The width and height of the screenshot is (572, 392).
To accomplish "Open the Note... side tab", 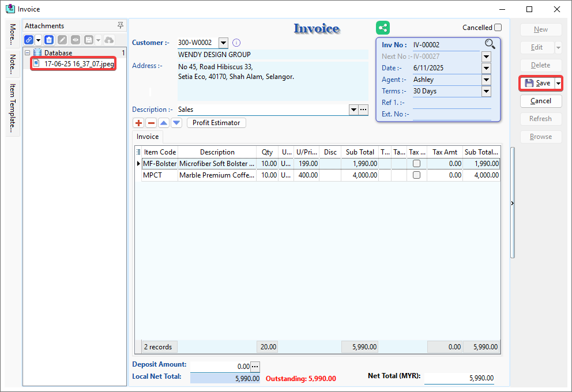I will click(x=13, y=64).
